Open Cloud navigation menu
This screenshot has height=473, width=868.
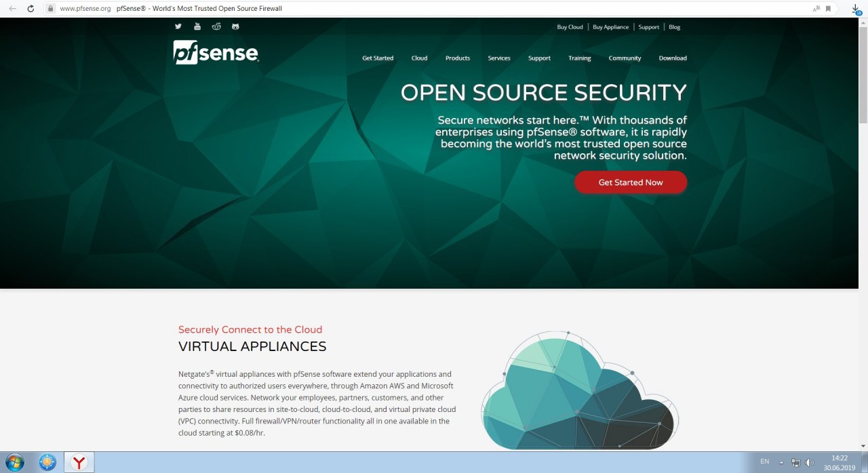point(419,58)
